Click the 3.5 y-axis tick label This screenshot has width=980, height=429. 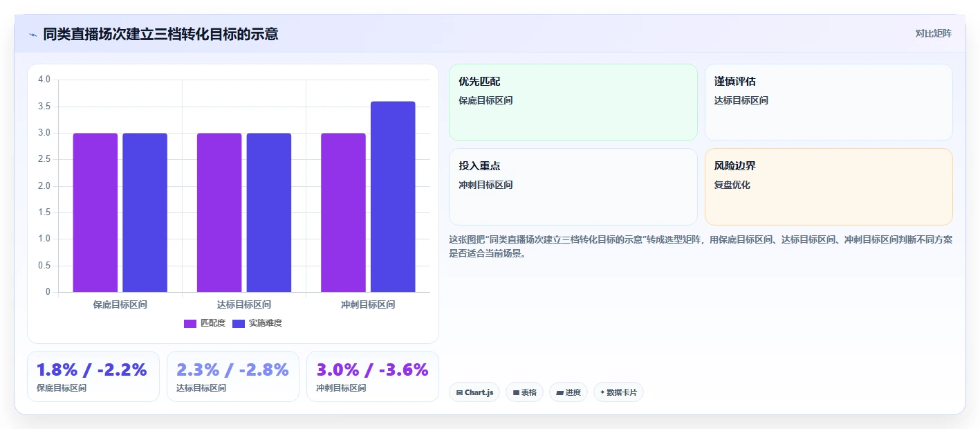click(44, 107)
